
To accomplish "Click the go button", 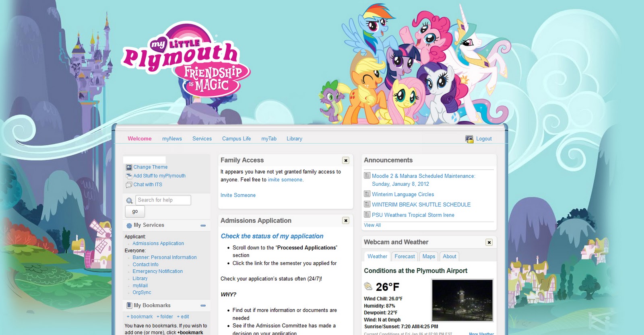I will [x=135, y=212].
